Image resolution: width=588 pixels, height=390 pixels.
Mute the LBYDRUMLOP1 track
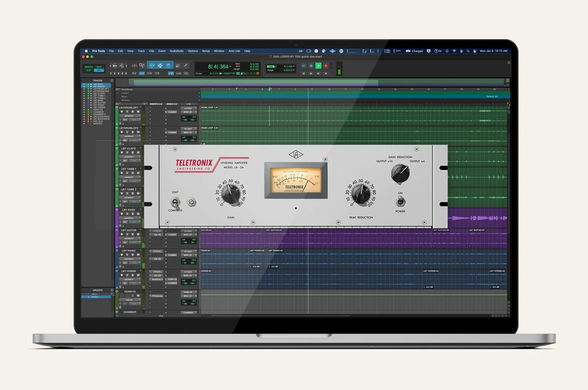pyautogui.click(x=138, y=112)
